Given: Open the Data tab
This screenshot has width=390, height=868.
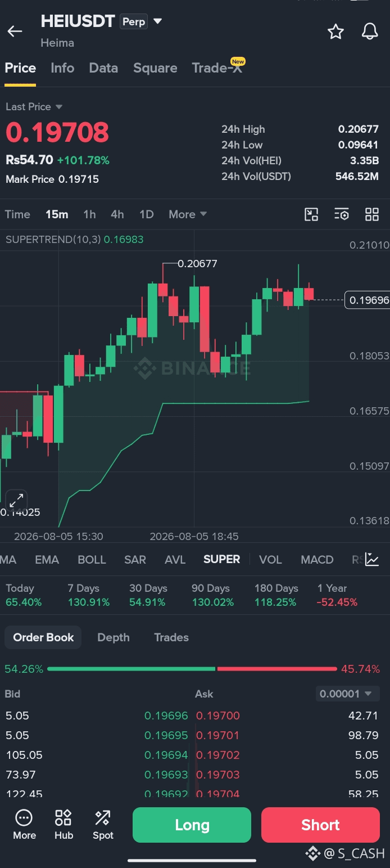Looking at the screenshot, I should click(103, 68).
